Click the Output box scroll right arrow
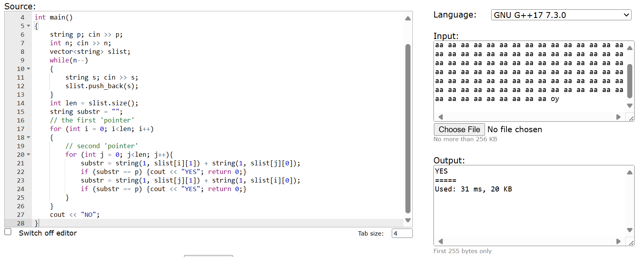The image size is (644, 257). (x=618, y=241)
